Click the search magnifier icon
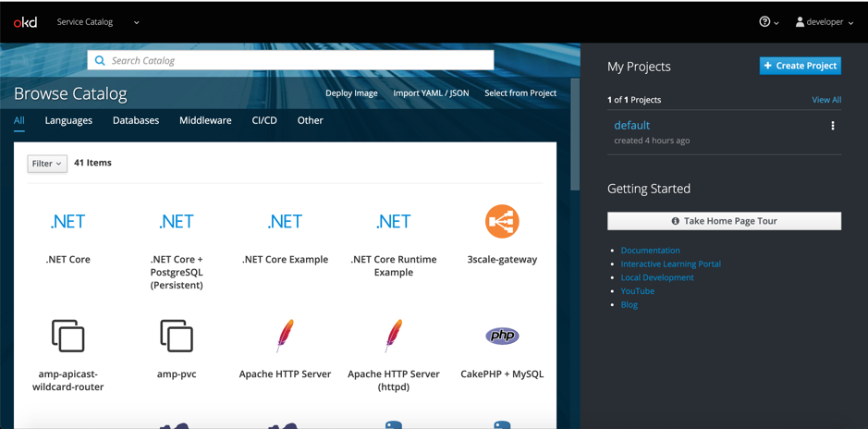The image size is (868, 429). tap(100, 60)
